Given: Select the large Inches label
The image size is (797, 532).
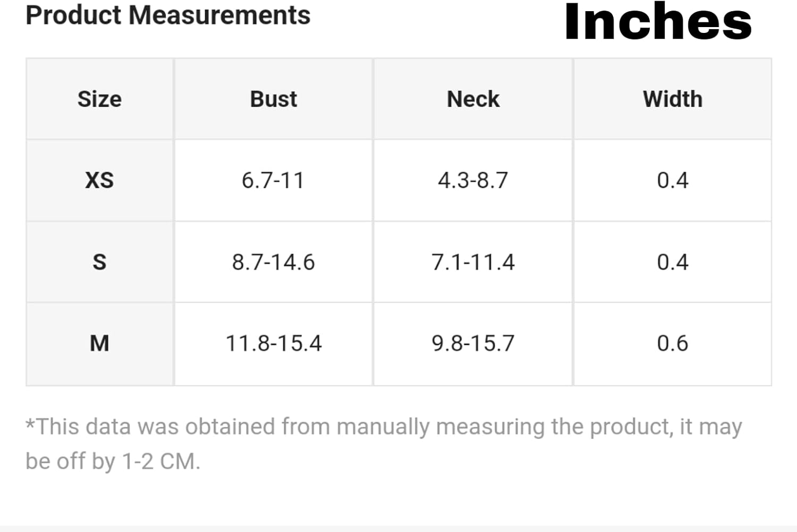Looking at the screenshot, I should click(658, 21).
